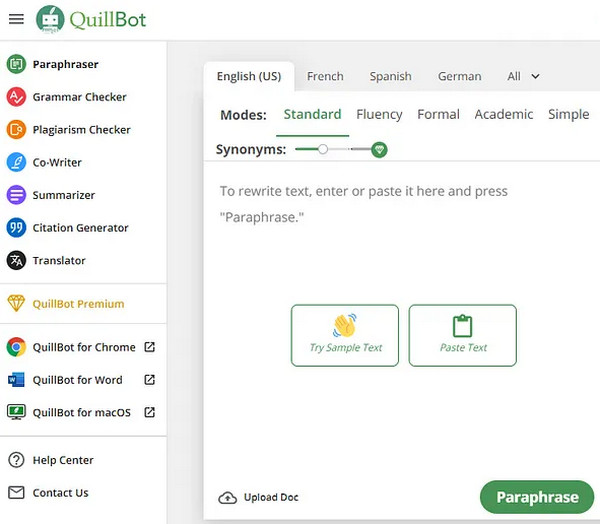This screenshot has height=524, width=600.
Task: Switch to the French language tab
Action: pyautogui.click(x=325, y=76)
